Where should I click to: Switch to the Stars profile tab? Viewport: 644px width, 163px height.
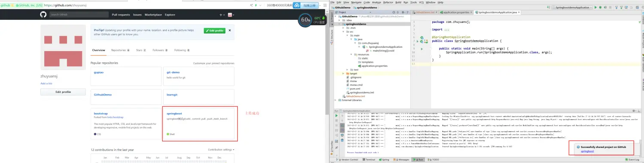[x=141, y=50]
